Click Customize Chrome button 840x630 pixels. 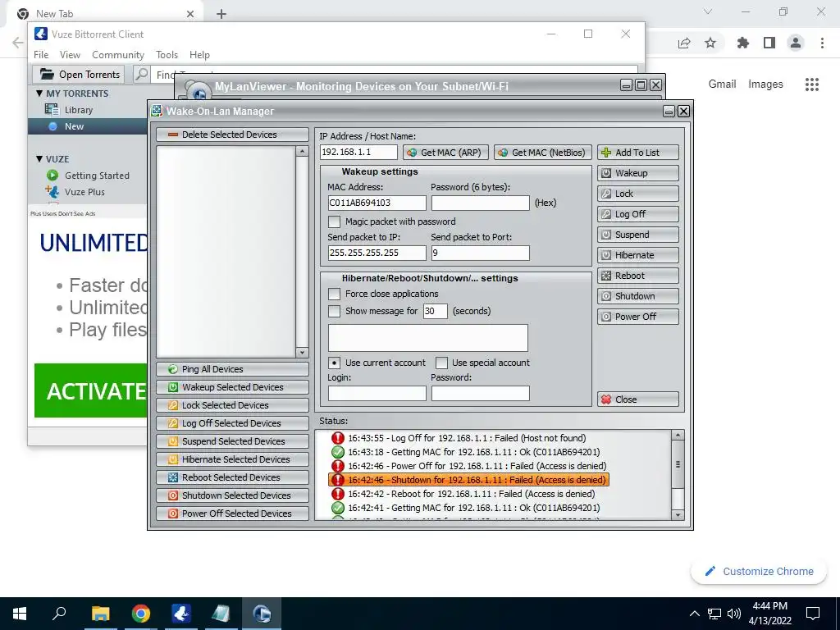click(x=759, y=572)
